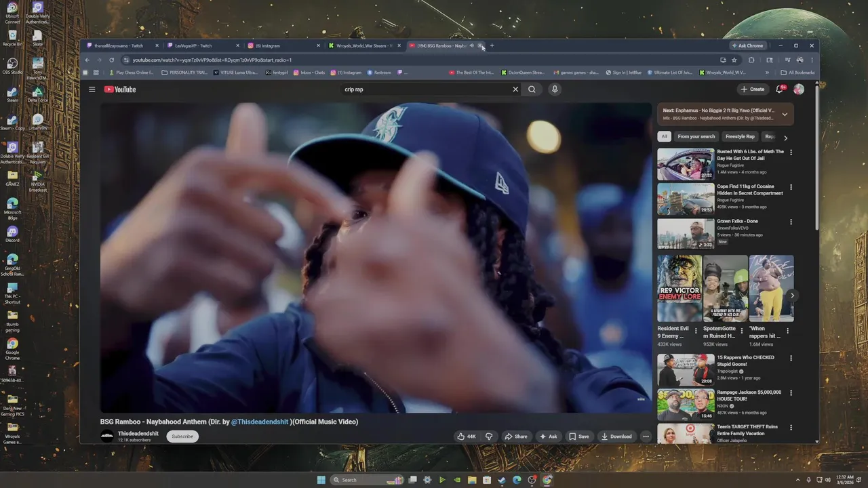Screen dimensions: 868x488
Task: Bookmark this page with the star
Action: [734, 60]
